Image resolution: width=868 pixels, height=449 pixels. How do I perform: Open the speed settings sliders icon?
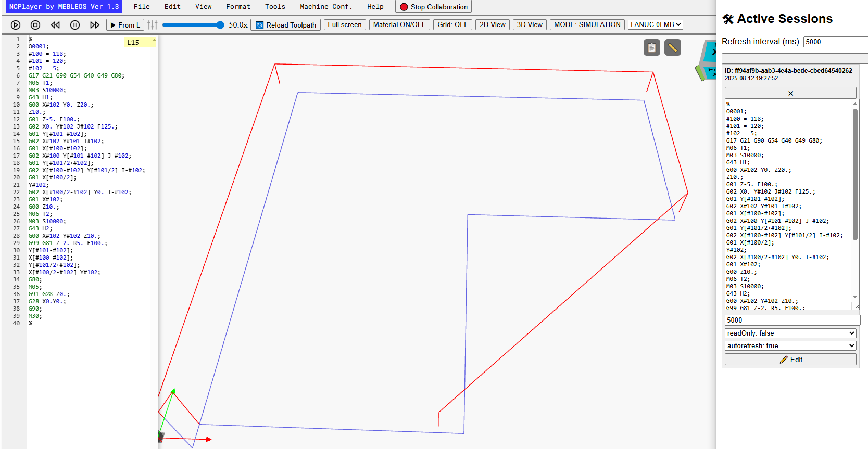(153, 25)
